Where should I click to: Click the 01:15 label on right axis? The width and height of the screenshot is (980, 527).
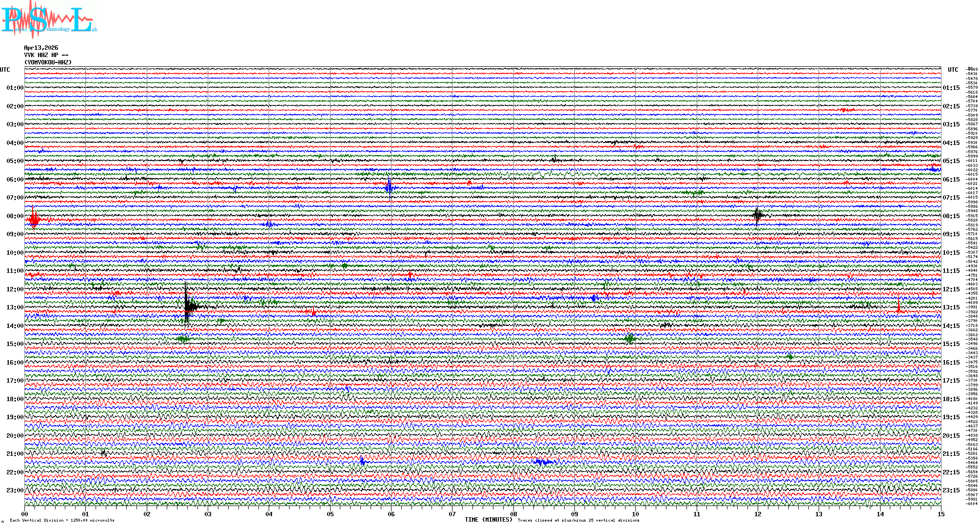tap(951, 88)
